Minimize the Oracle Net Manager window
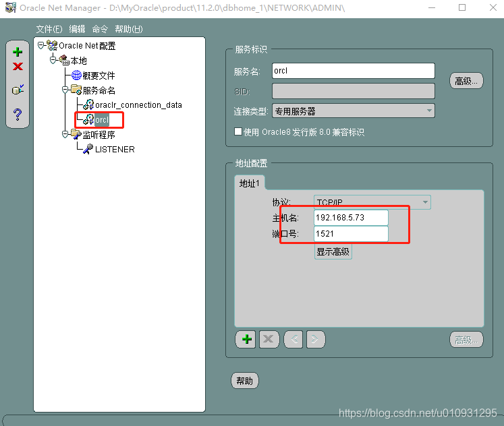This screenshot has height=426, width=504. coord(432,7)
